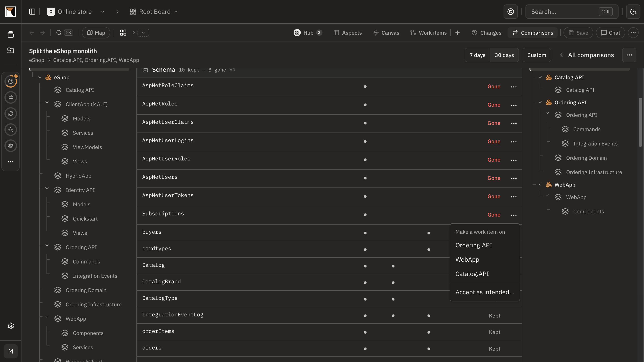Viewport: 644px width, 362px height.
Task: Toggle dark mode moon icon
Action: tap(633, 12)
